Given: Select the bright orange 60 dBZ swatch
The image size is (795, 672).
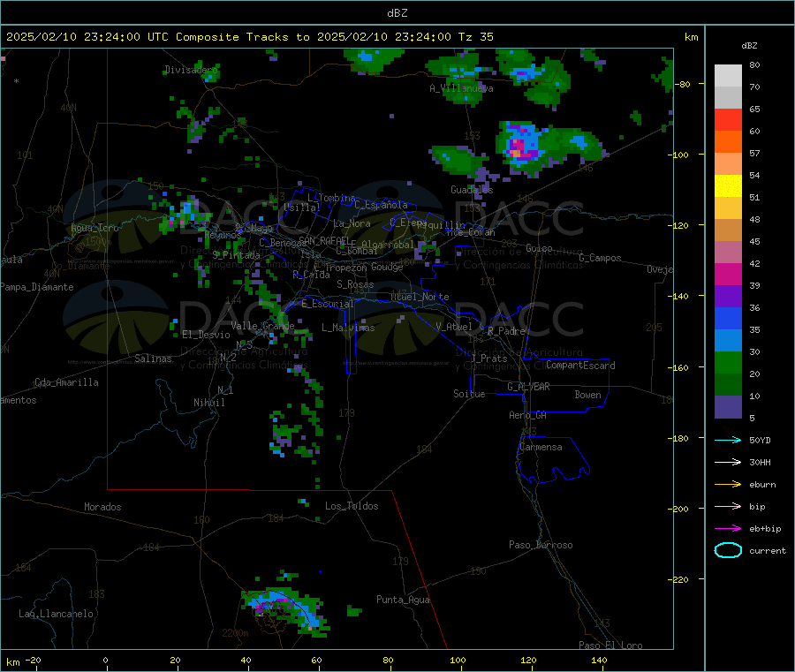Looking at the screenshot, I should click(728, 142).
